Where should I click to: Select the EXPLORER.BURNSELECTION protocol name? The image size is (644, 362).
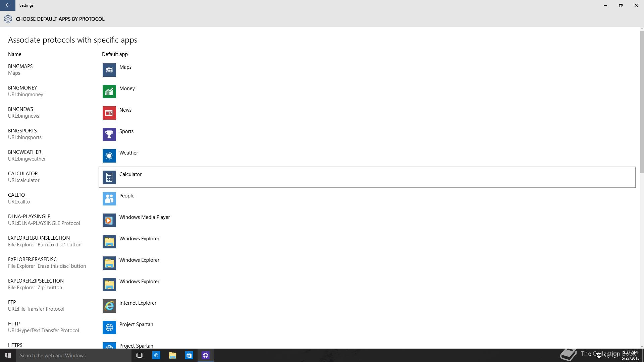click(x=39, y=238)
